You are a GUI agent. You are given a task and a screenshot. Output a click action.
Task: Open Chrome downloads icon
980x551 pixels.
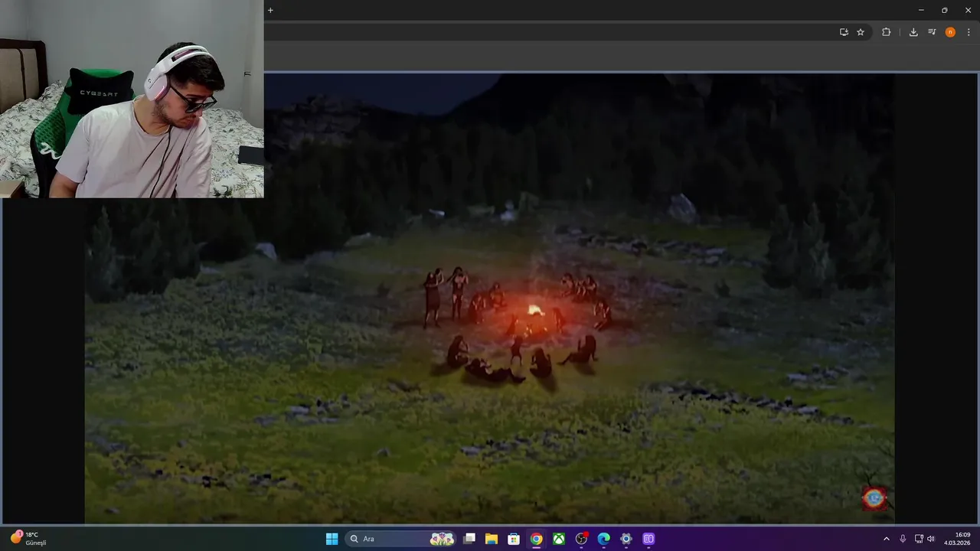(x=913, y=32)
